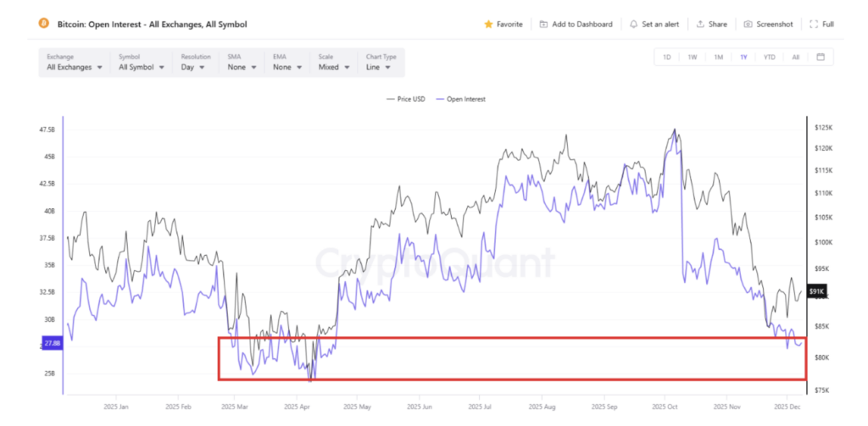Viewport: 868px width, 426px height.
Task: Click the Screenshot camera icon
Action: [748, 25]
